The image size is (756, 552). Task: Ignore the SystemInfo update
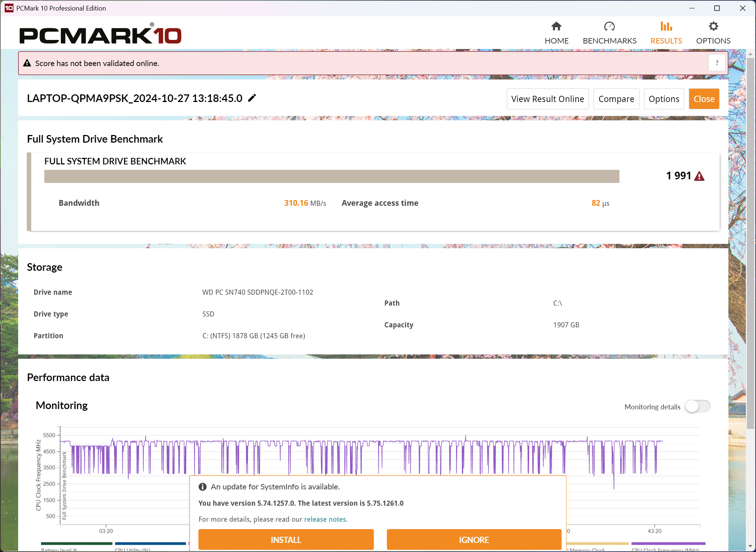pyautogui.click(x=474, y=540)
